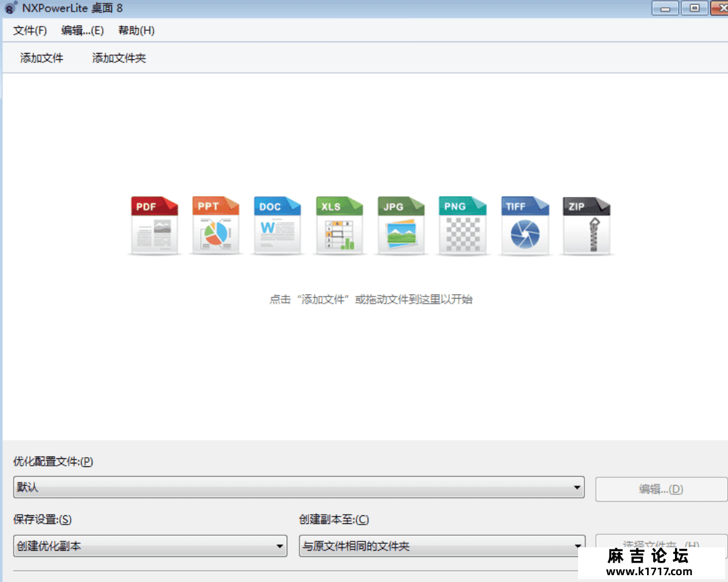Click the 创建副本至:(C) label
728x582 pixels.
334,519
